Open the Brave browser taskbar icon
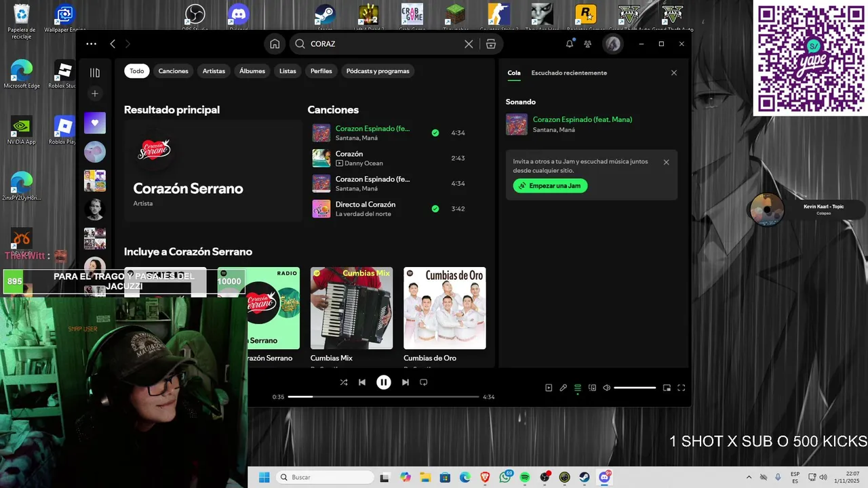Viewport: 868px width, 488px height. (x=485, y=477)
